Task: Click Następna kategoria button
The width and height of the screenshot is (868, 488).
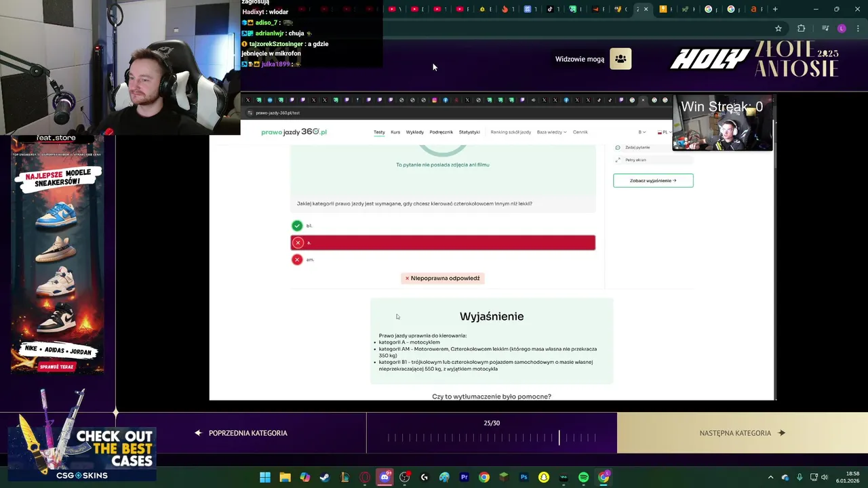Action: pyautogui.click(x=743, y=433)
